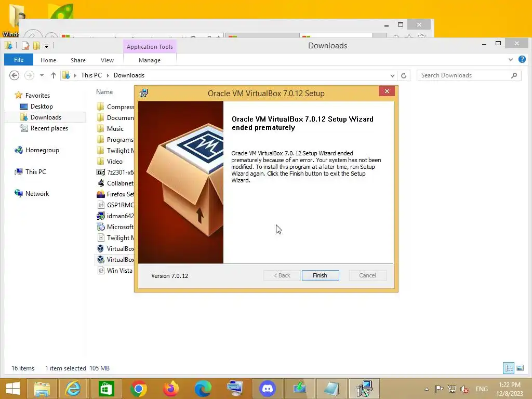Open File Explorer from the taskbar

42,389
